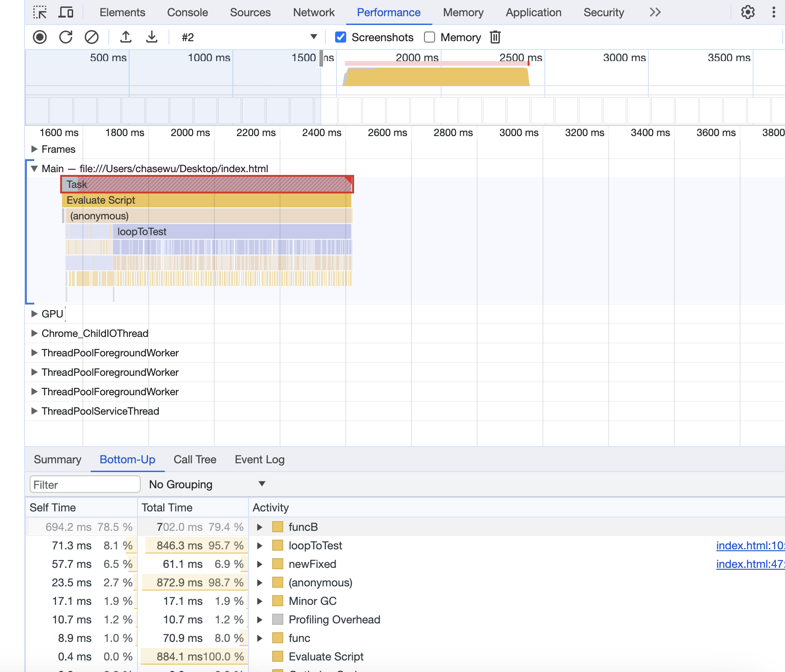Open the Sources tab
The image size is (785, 672).
tap(250, 12)
